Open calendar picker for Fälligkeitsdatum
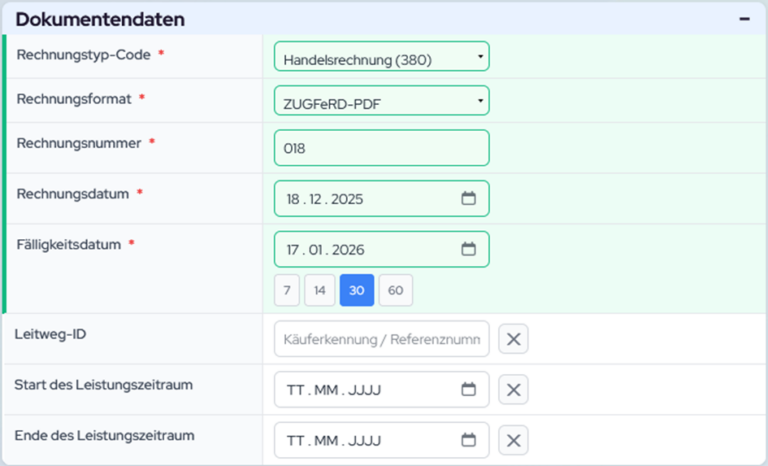The width and height of the screenshot is (768, 466). [468, 250]
